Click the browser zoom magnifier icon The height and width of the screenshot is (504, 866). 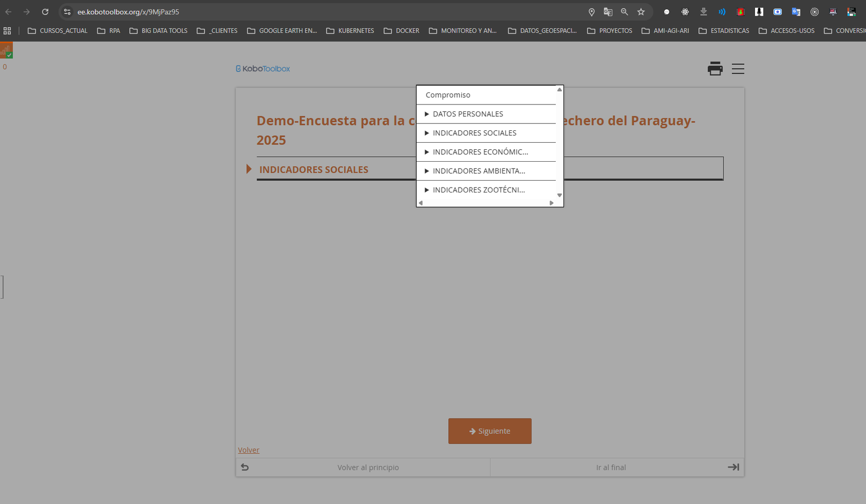click(x=624, y=12)
